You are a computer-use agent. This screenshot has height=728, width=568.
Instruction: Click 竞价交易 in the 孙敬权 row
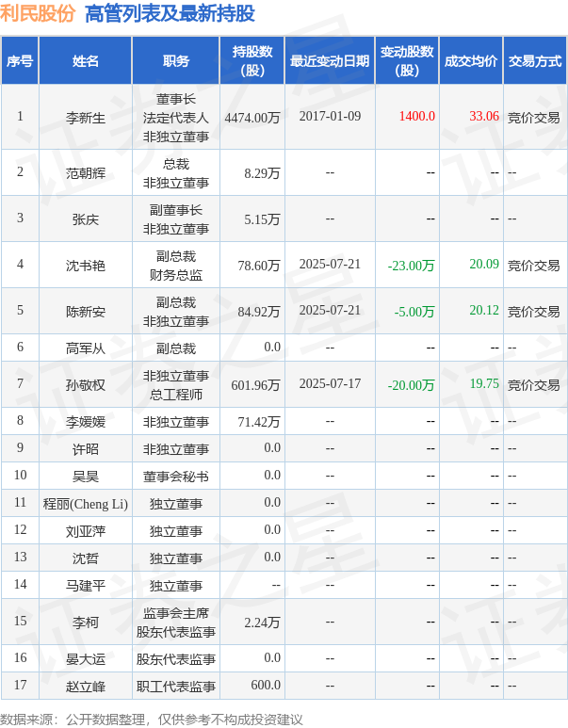click(534, 385)
